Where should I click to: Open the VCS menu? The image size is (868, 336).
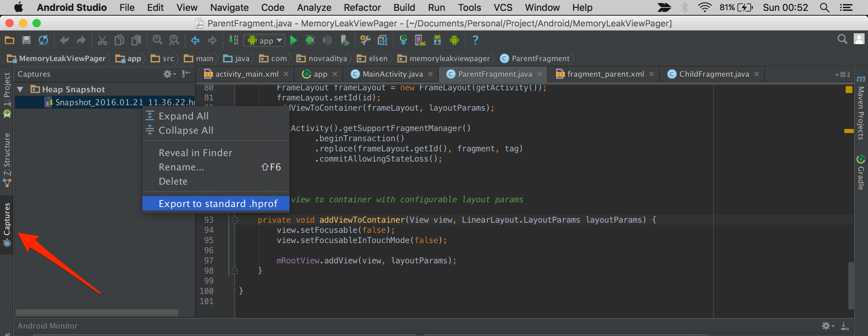(x=503, y=7)
